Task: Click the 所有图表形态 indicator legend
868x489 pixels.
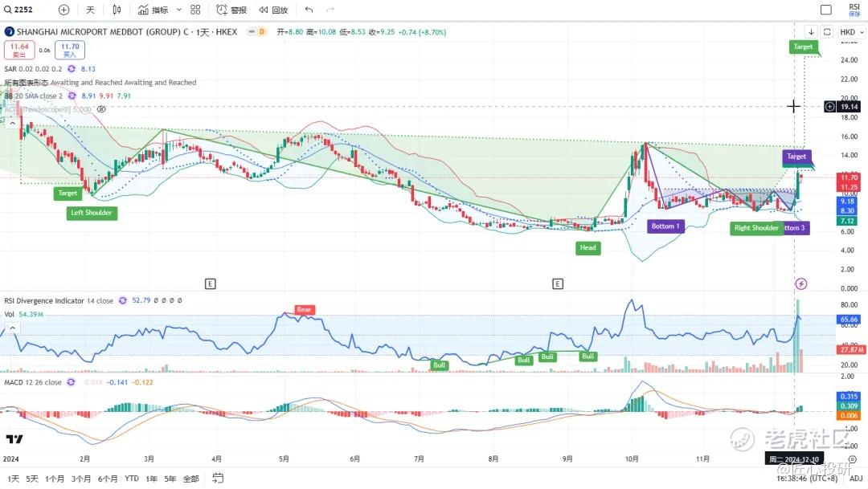Action: tap(100, 83)
